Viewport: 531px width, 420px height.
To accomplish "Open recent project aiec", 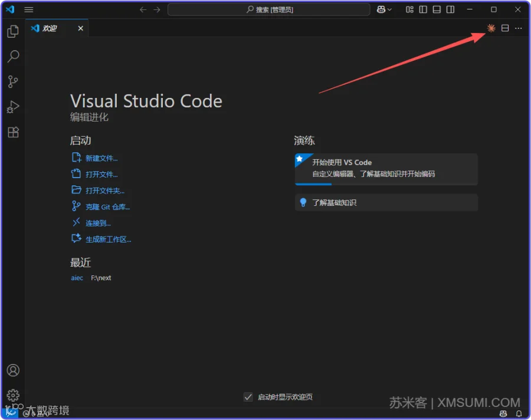I will (x=77, y=278).
